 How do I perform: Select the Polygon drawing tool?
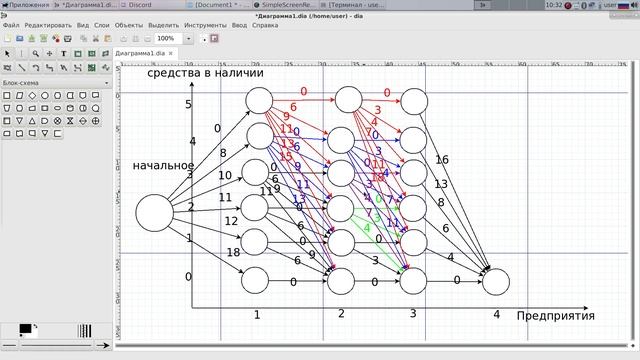(106, 53)
